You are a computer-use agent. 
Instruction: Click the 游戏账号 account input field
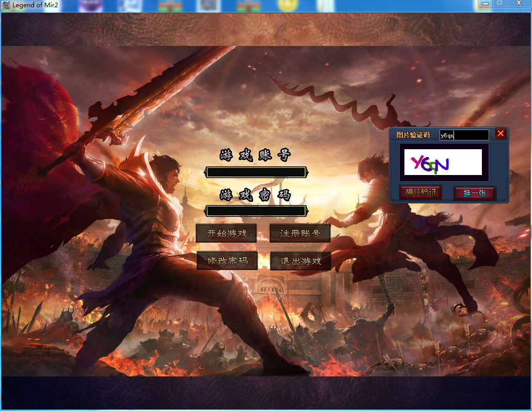click(256, 172)
